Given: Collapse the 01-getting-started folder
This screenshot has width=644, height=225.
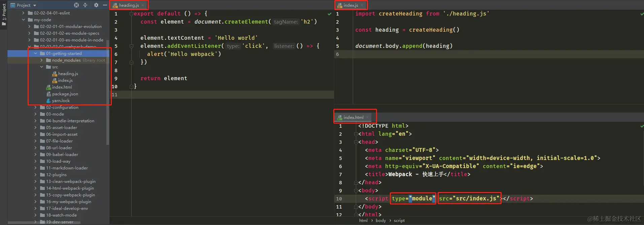Looking at the screenshot, I should 35,54.
